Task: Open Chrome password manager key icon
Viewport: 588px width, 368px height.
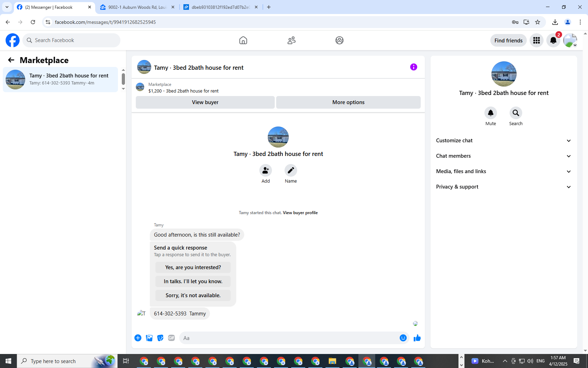Action: [x=515, y=22]
